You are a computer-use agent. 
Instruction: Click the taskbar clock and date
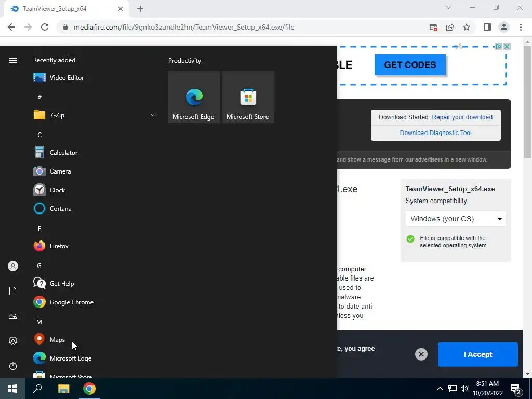487,389
